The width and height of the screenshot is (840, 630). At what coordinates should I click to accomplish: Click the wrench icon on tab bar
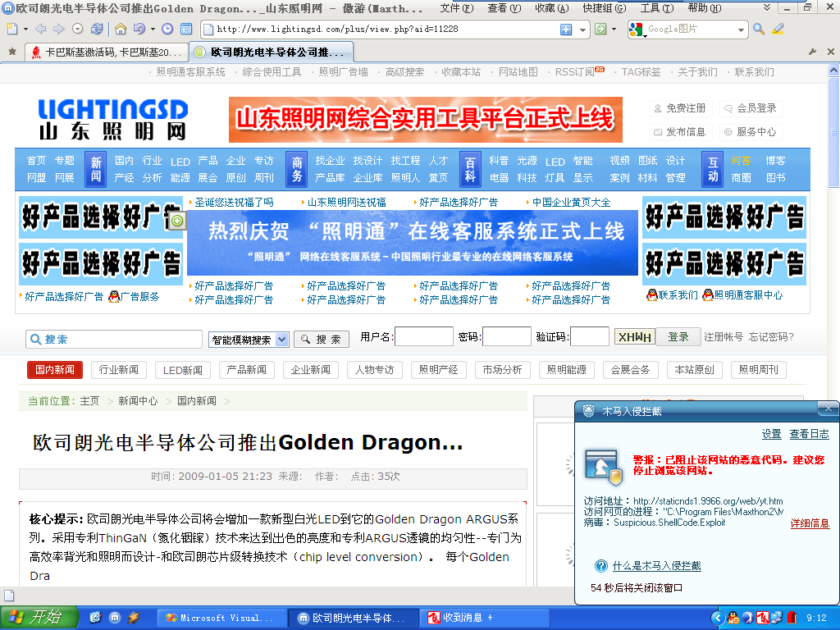(x=813, y=52)
